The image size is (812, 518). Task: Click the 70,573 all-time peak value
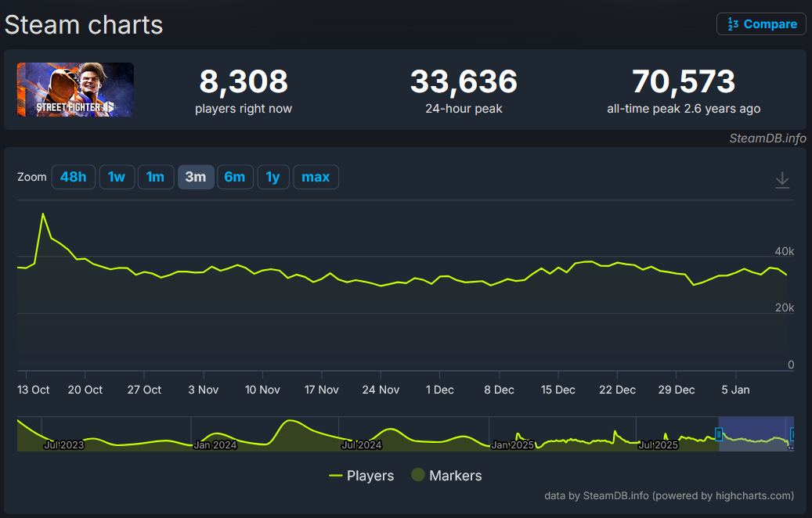coord(684,81)
